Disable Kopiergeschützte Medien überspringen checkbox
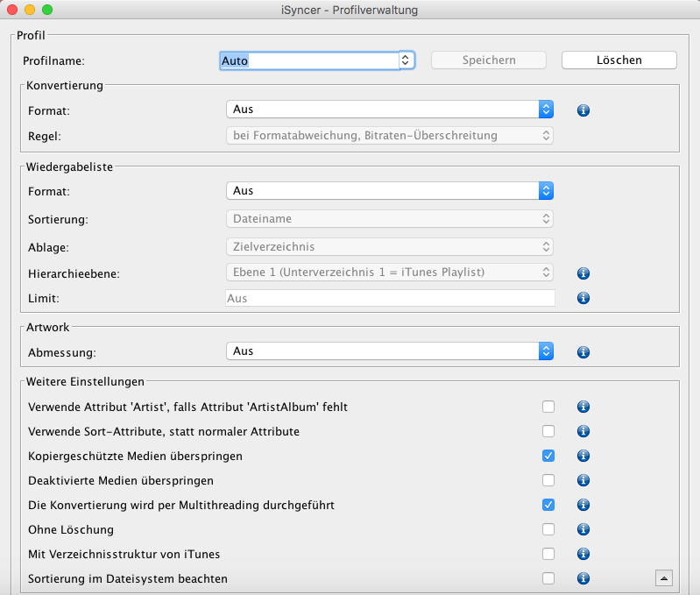 point(548,456)
